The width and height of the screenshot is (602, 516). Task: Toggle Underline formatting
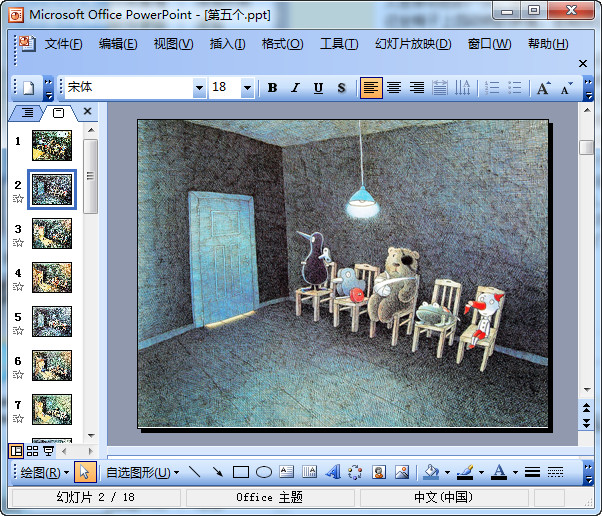[318, 88]
